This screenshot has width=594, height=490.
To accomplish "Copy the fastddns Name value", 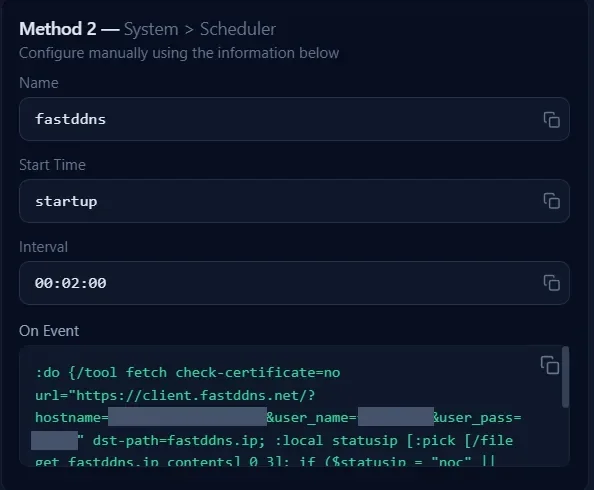I will pyautogui.click(x=552, y=120).
